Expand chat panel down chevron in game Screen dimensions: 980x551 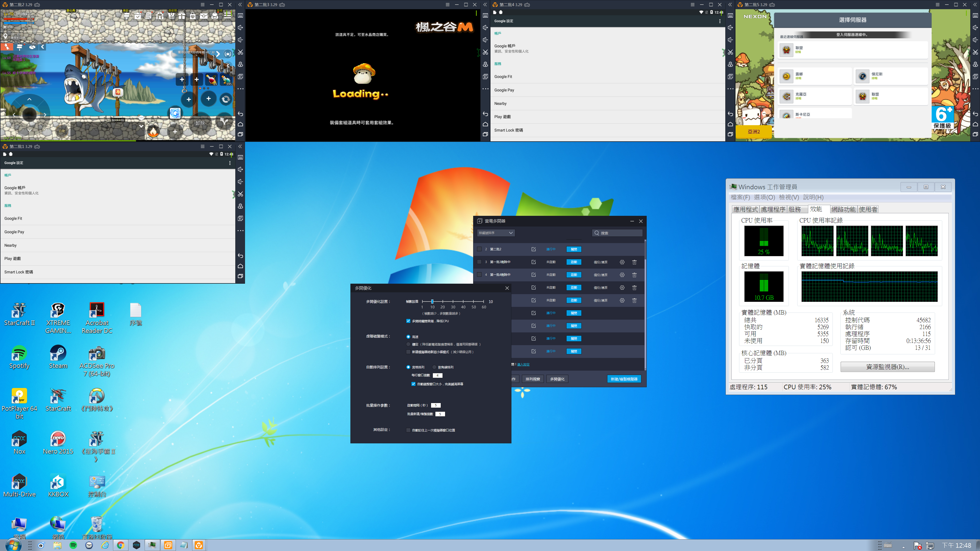coord(141,126)
